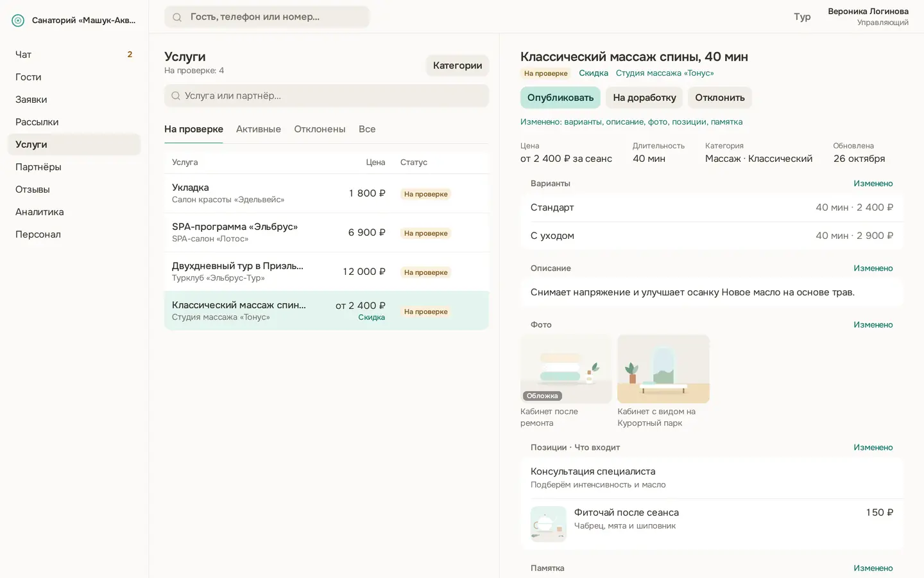Click the magnifier icon in services search

[x=176, y=96]
